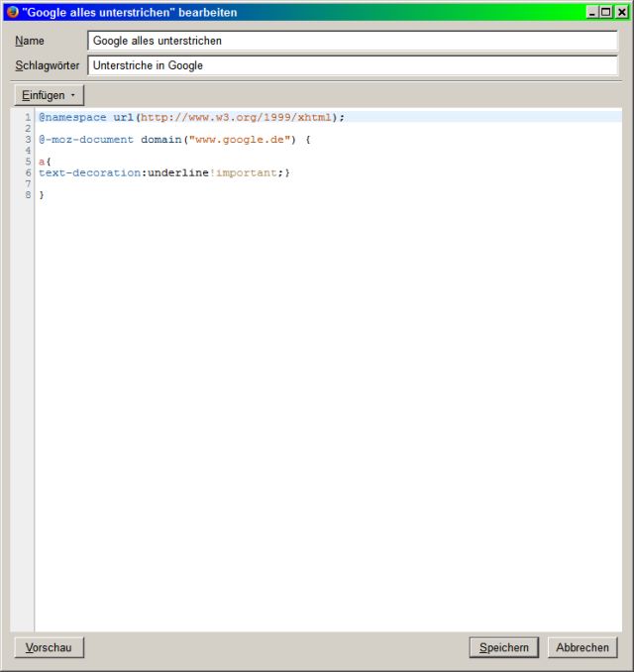
Task: Open the Einfügen dropdown button
Action: 50,95
